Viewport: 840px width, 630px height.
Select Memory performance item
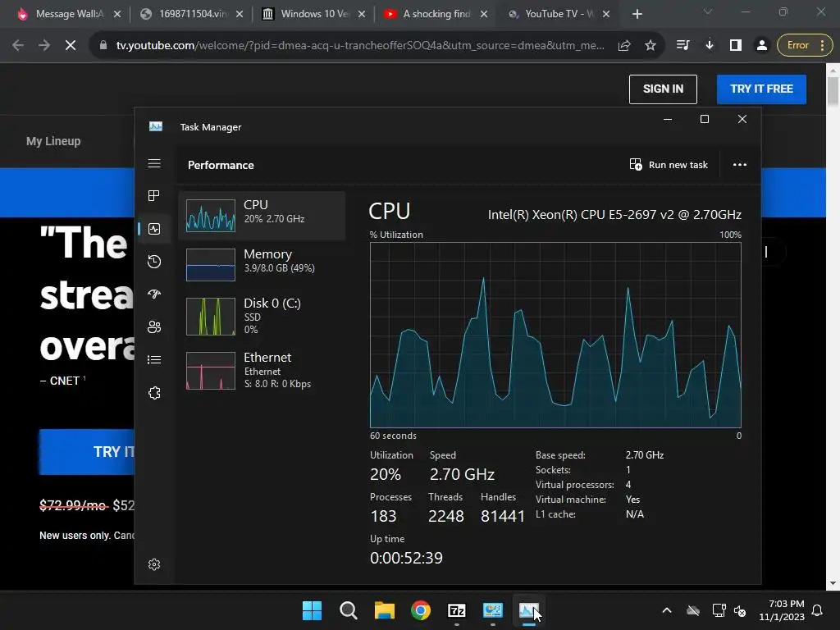262,265
